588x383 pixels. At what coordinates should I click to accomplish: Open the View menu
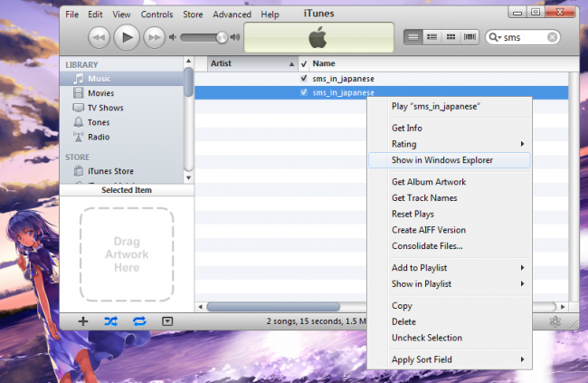pos(121,14)
